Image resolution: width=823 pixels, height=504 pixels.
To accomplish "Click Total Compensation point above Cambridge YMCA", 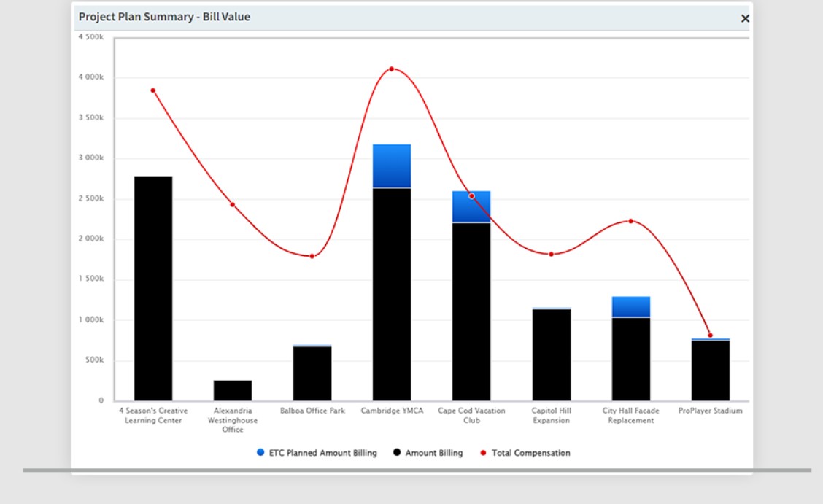I will click(x=392, y=69).
